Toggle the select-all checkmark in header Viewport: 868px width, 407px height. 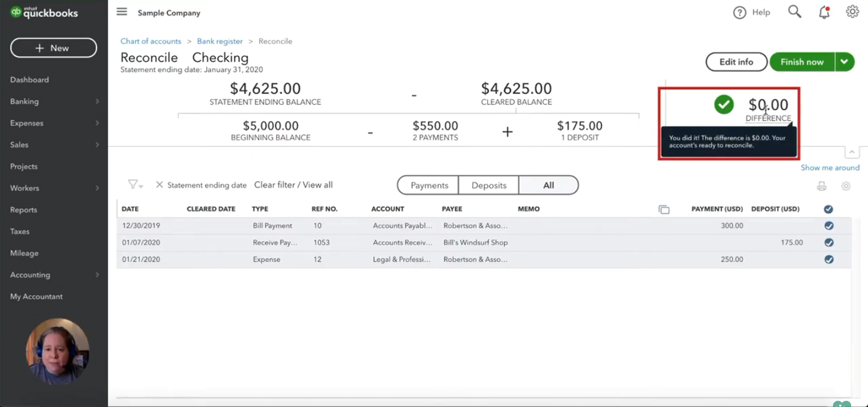(828, 209)
